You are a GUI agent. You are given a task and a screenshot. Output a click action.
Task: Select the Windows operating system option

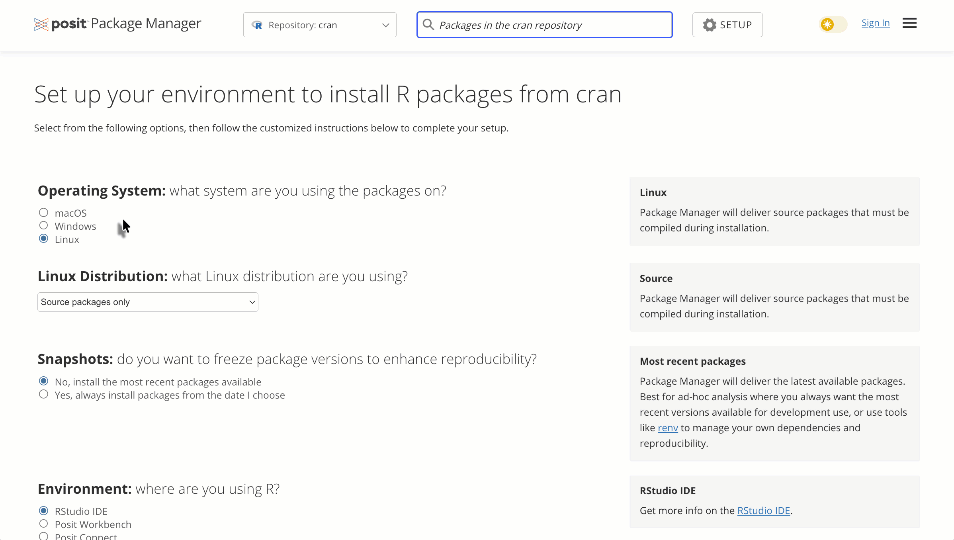(43, 226)
